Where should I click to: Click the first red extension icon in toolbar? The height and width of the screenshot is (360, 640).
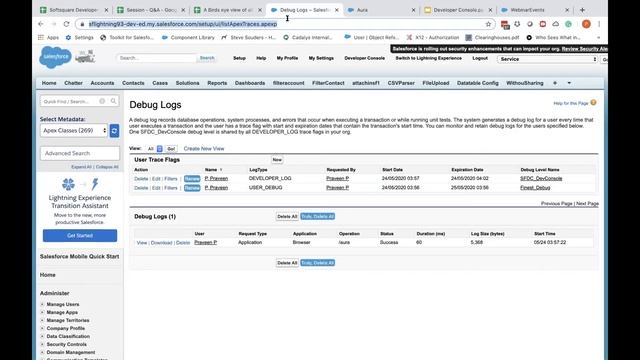(505, 24)
